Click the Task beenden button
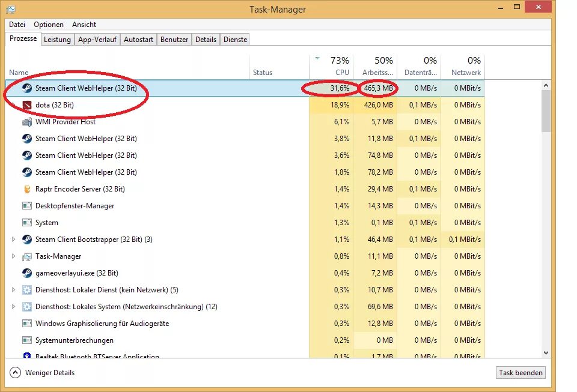 coord(521,372)
